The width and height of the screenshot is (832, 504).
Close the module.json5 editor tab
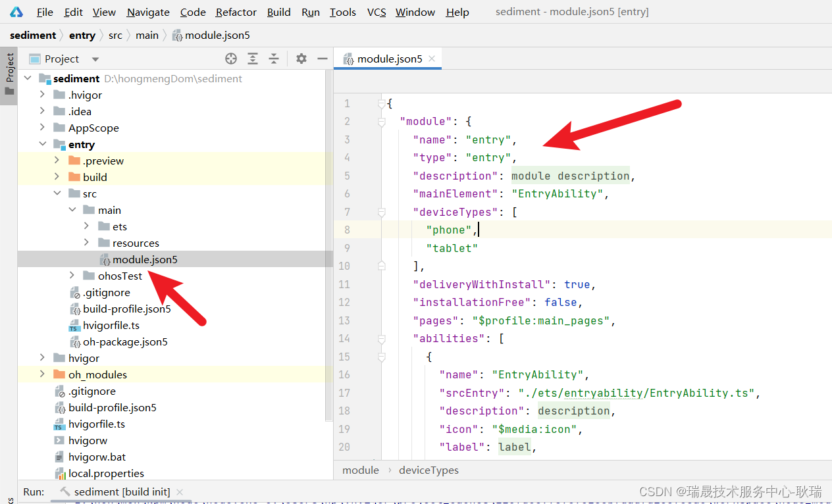432,59
